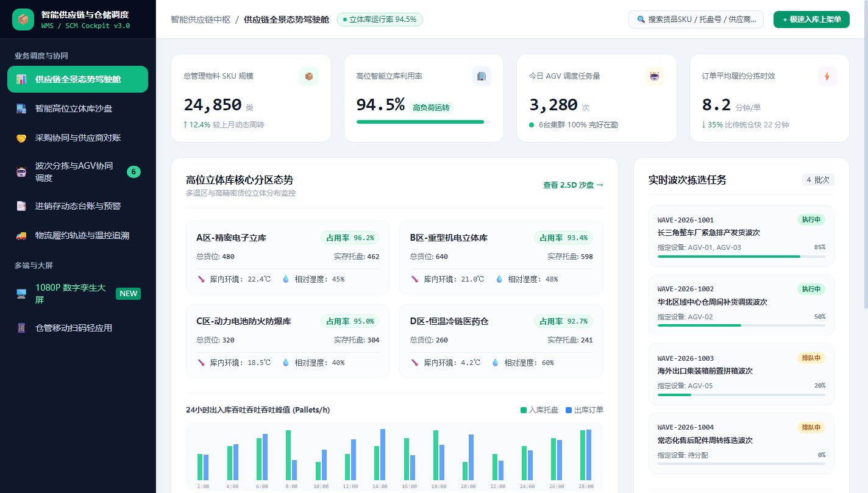Click the lightning icon on 订单平均履约分拣时效 card
Viewport: 868px width, 493px height.
(827, 76)
